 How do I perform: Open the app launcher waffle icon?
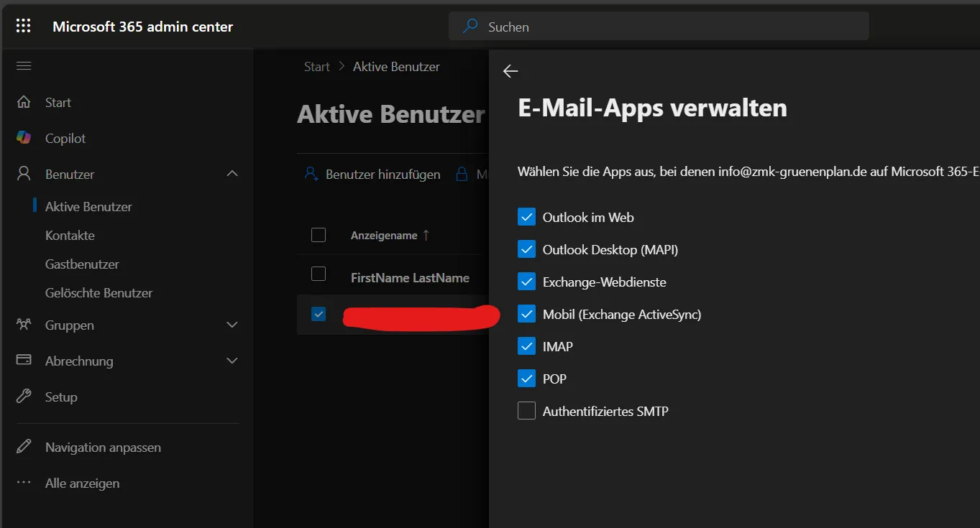click(x=24, y=27)
